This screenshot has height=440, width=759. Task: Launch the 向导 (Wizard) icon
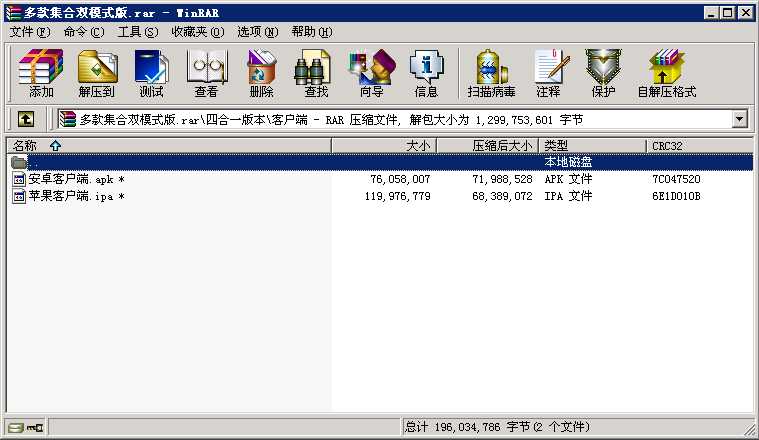click(372, 73)
